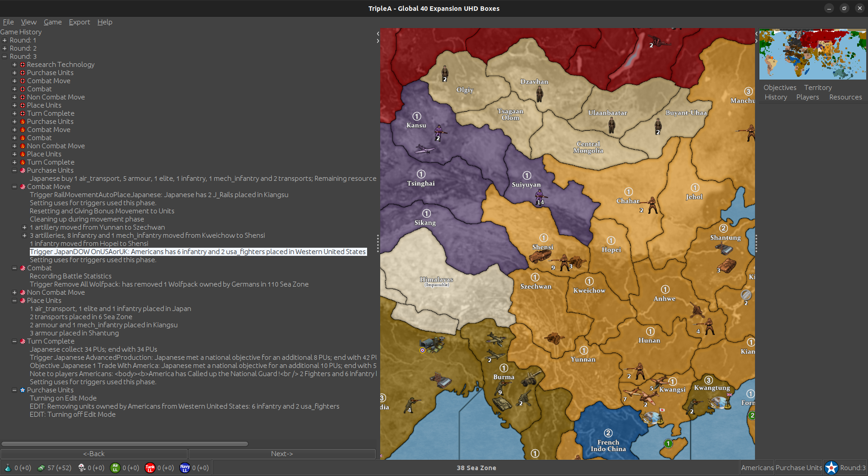Screen dimensions: 868x476
Task: Collapse history panel using left arrow
Action: point(378,34)
